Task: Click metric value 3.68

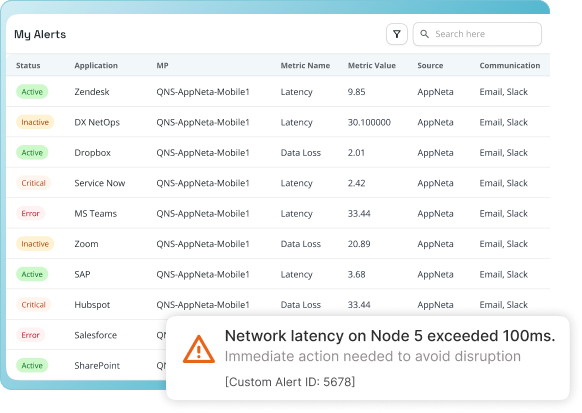Action: 356,274
